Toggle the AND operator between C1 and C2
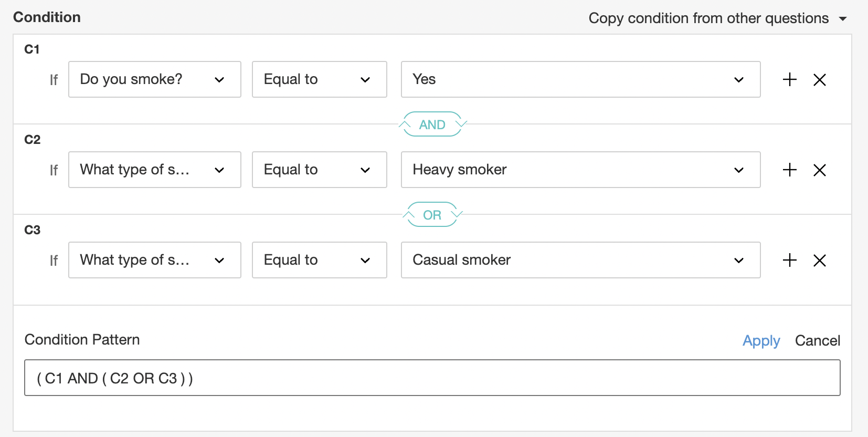 432,124
